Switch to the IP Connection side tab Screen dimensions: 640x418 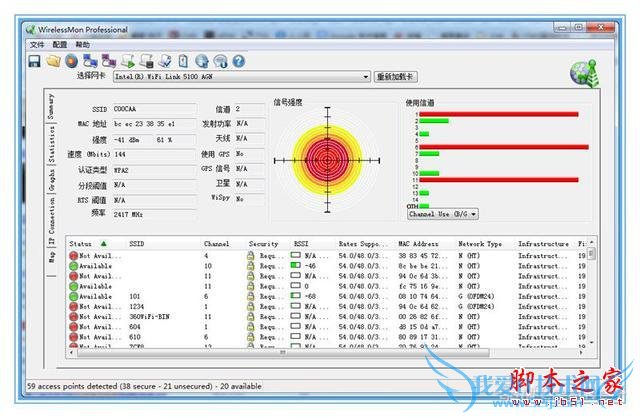(51, 221)
